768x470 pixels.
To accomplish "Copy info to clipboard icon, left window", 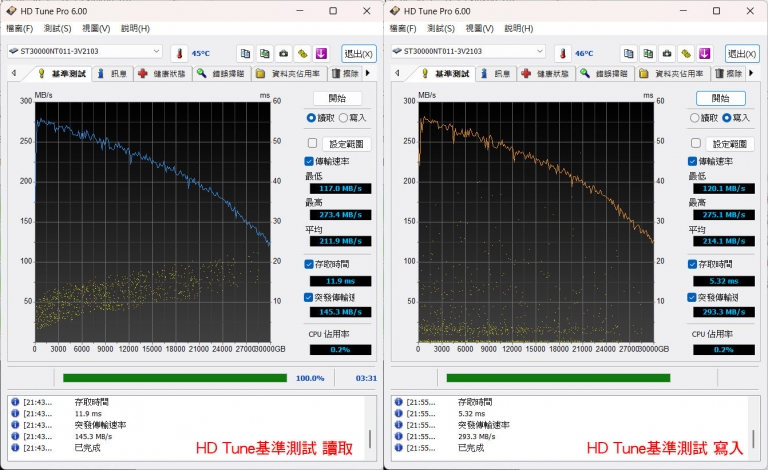I will click(x=245, y=53).
